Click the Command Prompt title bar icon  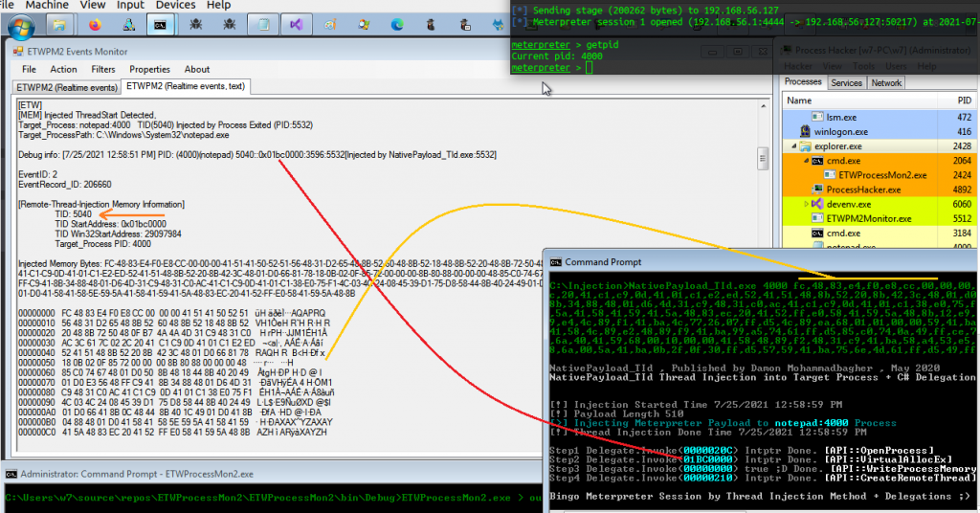pos(555,262)
